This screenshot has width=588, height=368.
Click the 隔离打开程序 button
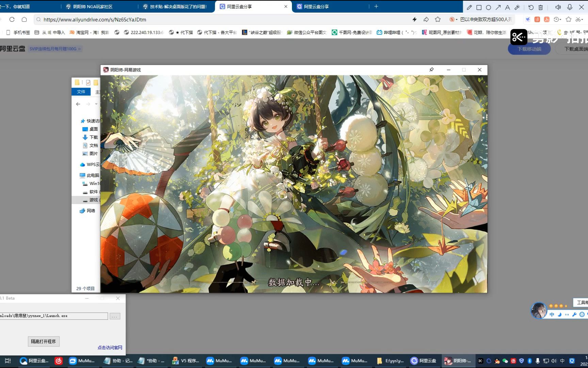tap(44, 341)
